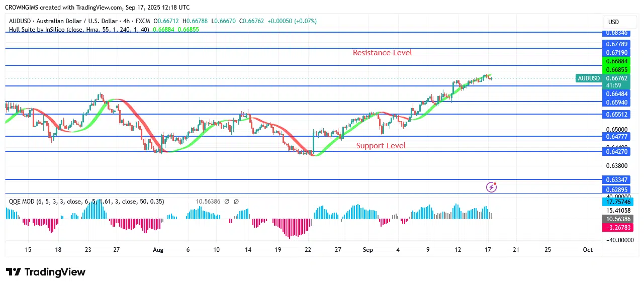This screenshot has width=644, height=287.
Task: Click the purple lightning bolt event icon
Action: coord(491,187)
